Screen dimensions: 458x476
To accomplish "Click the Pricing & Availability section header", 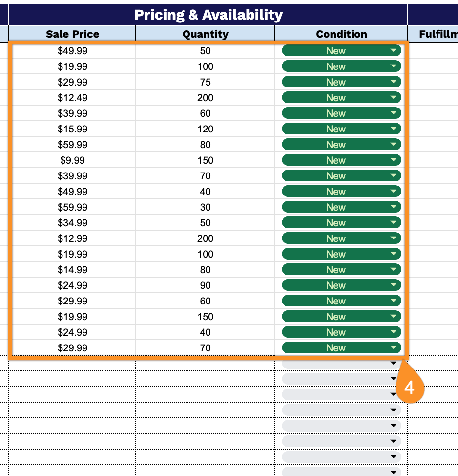I will (208, 15).
